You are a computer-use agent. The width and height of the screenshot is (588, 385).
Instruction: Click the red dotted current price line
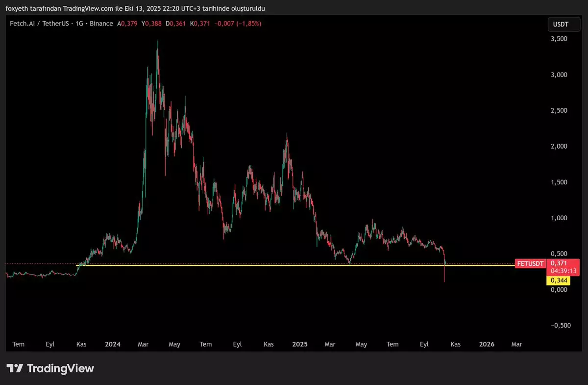click(x=39, y=263)
